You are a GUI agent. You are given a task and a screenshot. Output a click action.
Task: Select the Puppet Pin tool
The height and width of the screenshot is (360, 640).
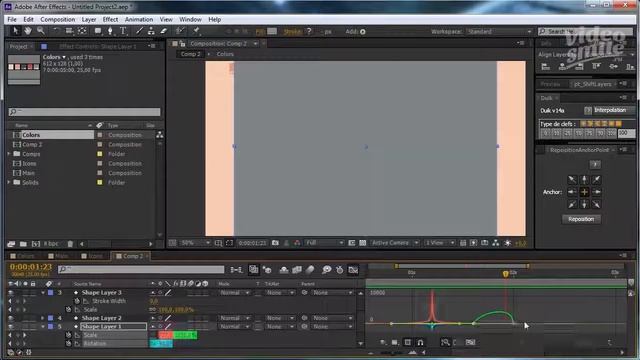[x=196, y=31]
